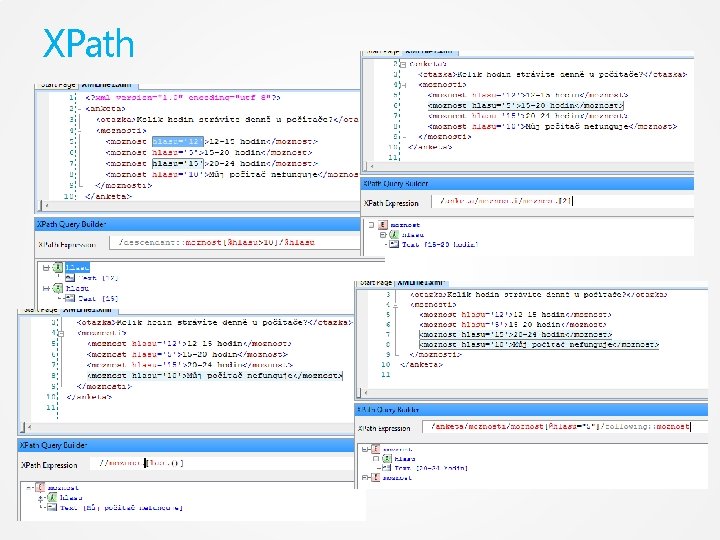Screen dimensions: 720x540
Task: Click XPath Expression field containing moznost[2] query
Action: (562, 201)
